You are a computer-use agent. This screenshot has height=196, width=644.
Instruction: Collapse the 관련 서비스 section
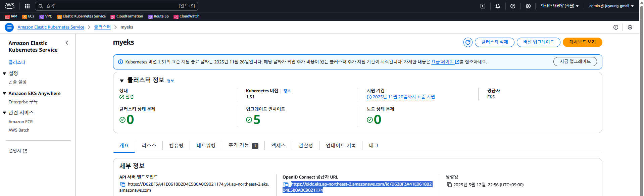pos(4,113)
